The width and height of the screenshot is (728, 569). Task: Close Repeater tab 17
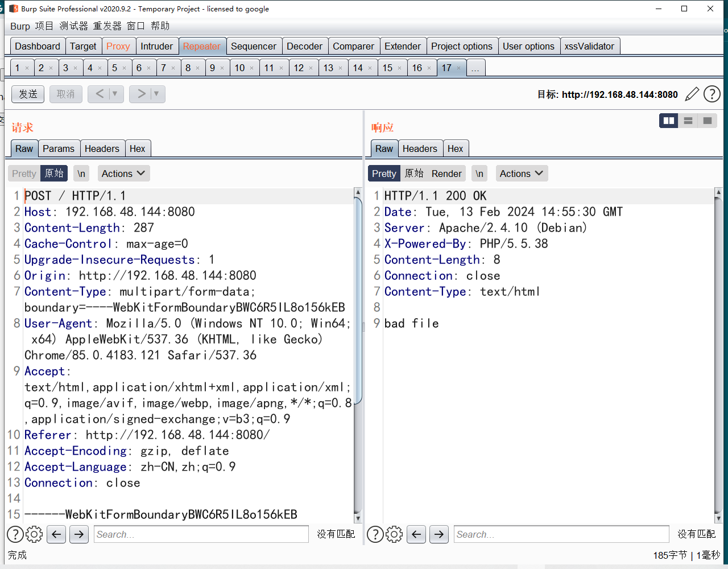(x=458, y=68)
